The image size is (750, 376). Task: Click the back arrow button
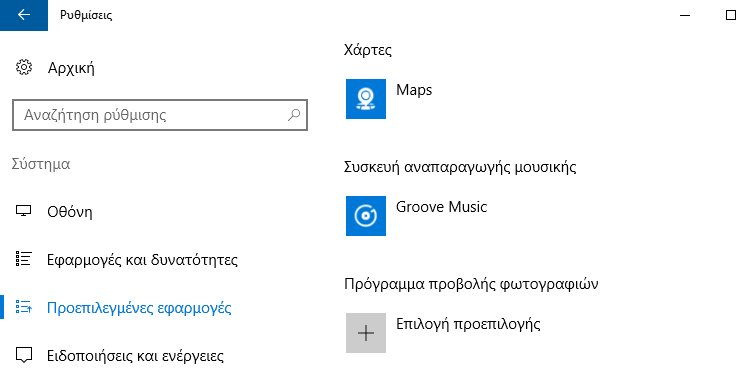pyautogui.click(x=23, y=15)
